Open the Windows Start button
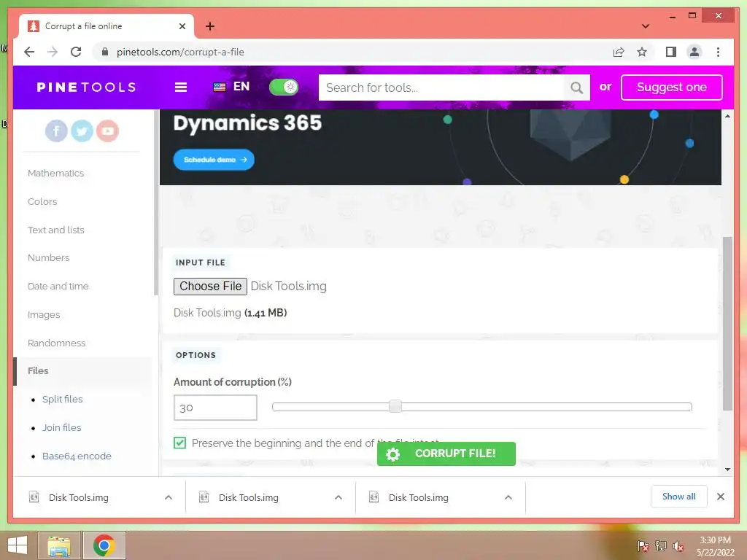 [18, 545]
